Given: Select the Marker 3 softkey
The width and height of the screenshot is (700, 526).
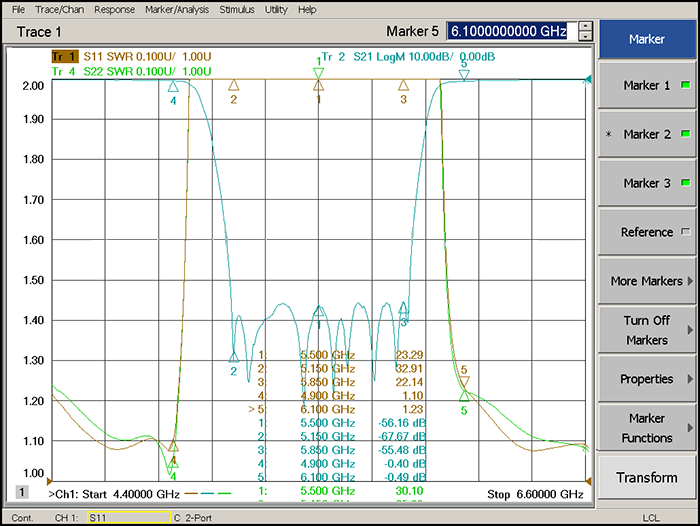Looking at the screenshot, I should [647, 183].
